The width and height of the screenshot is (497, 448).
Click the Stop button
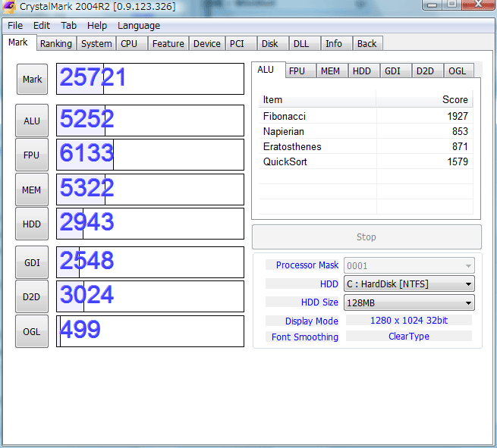(366, 237)
